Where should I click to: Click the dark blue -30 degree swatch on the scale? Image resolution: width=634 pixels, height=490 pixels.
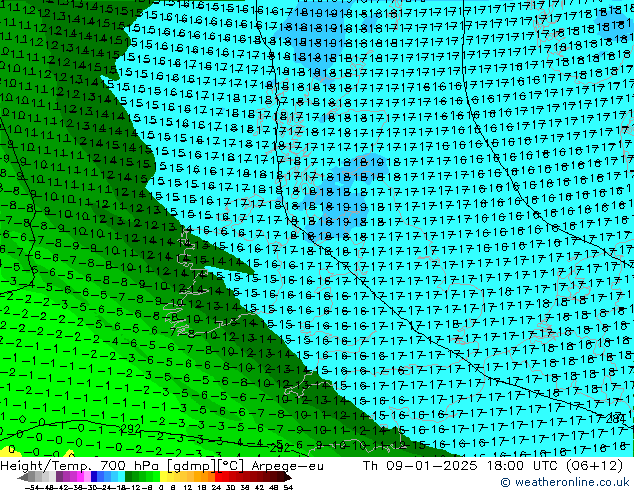[x=94, y=477]
